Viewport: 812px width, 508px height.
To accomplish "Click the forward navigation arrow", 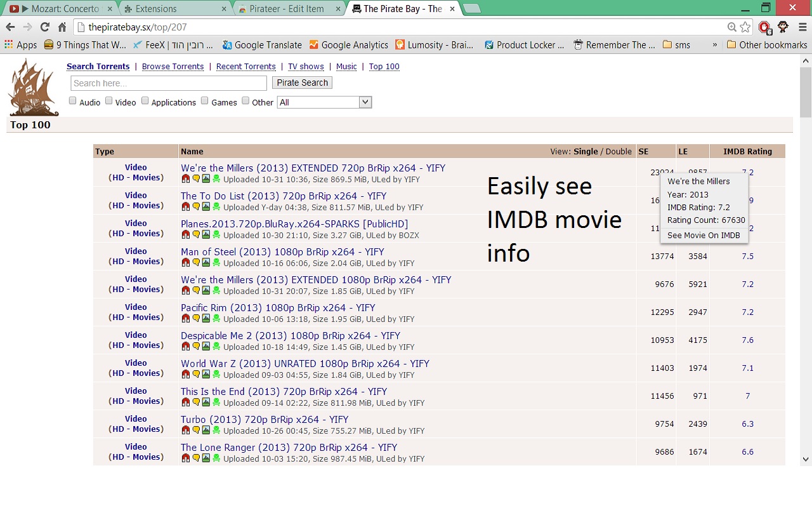I will [x=27, y=27].
